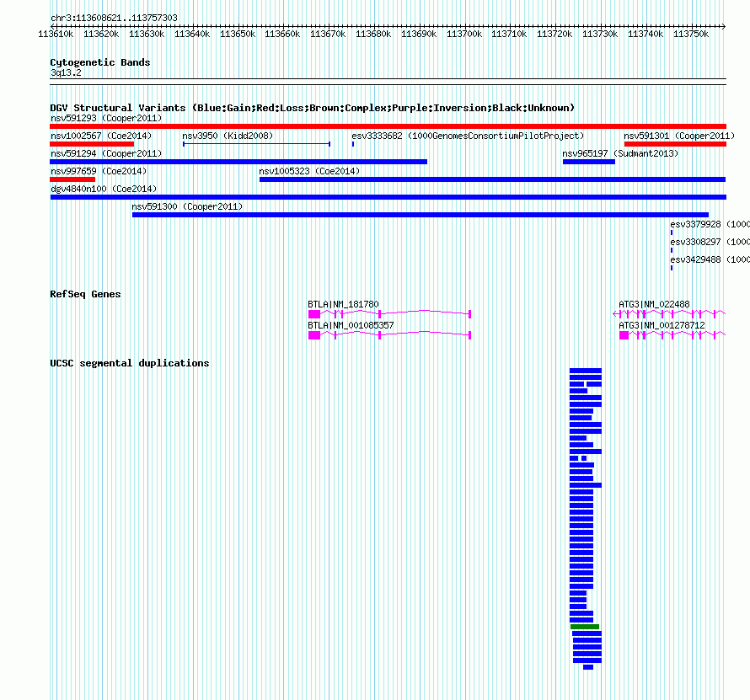750x700 pixels.
Task: Click the green segmental duplication bar
Action: 585,627
